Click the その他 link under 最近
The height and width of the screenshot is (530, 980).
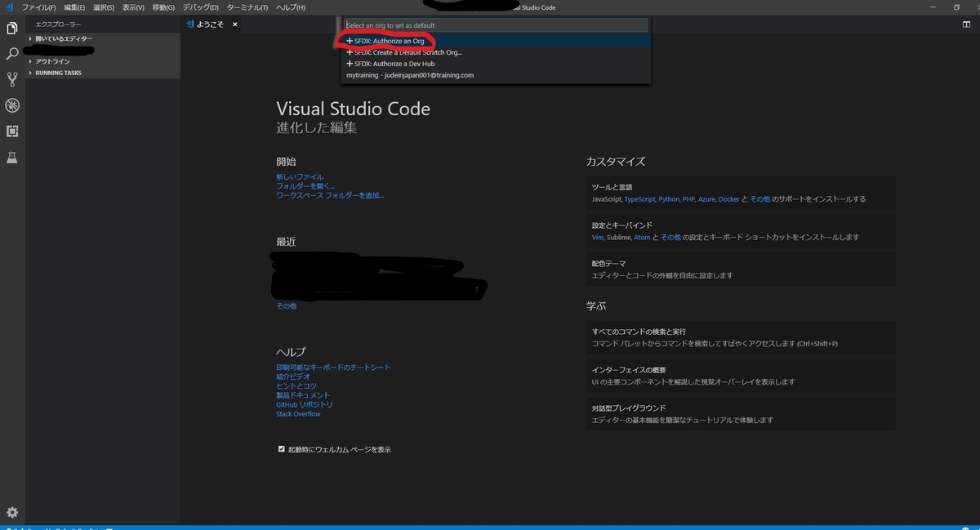[287, 306]
